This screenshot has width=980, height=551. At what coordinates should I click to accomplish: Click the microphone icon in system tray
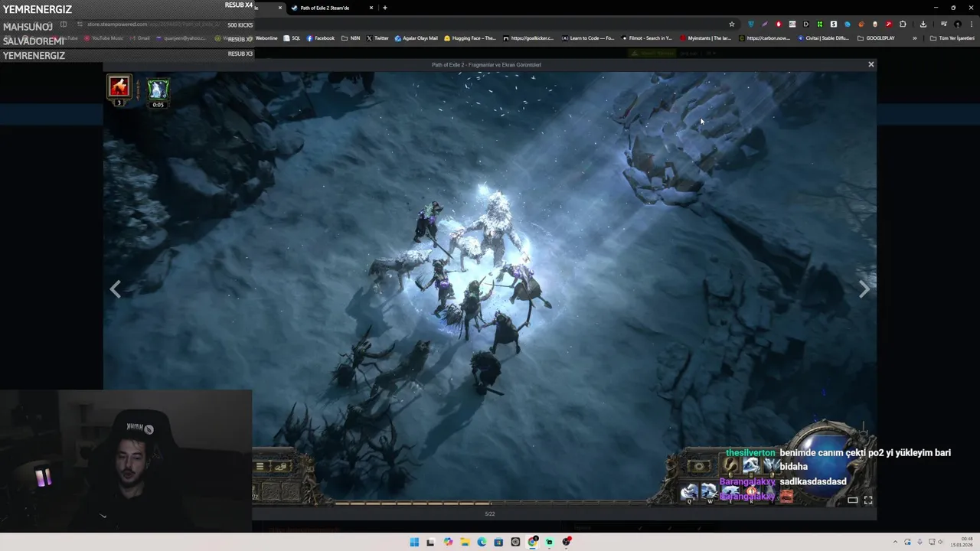click(x=920, y=542)
